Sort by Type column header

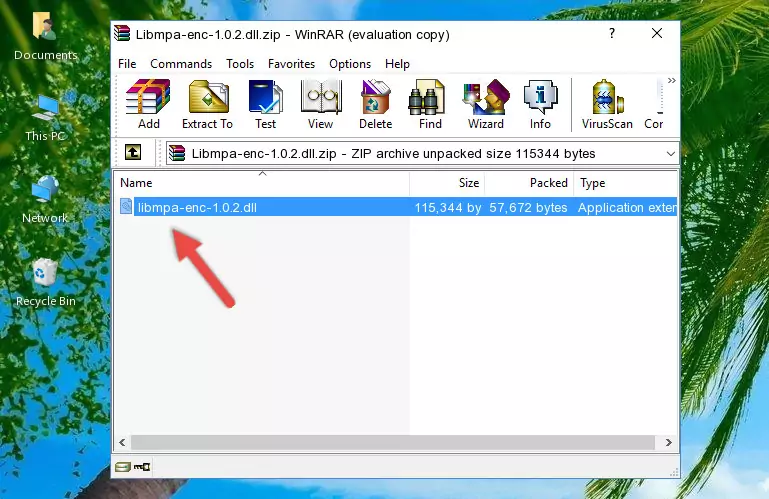(x=626, y=183)
